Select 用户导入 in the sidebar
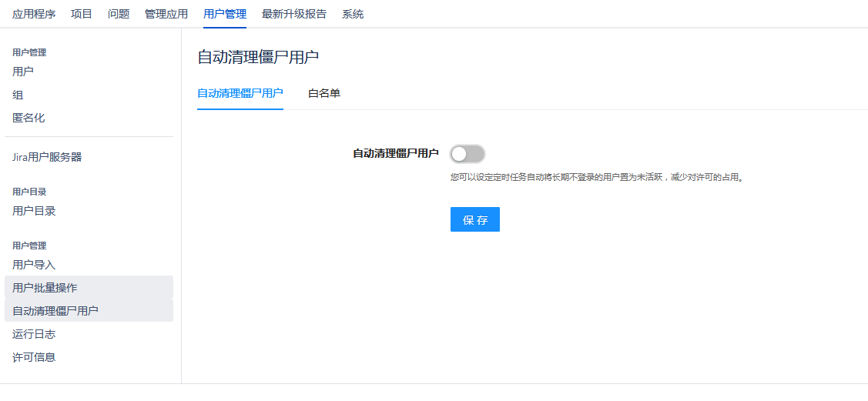 [34, 265]
